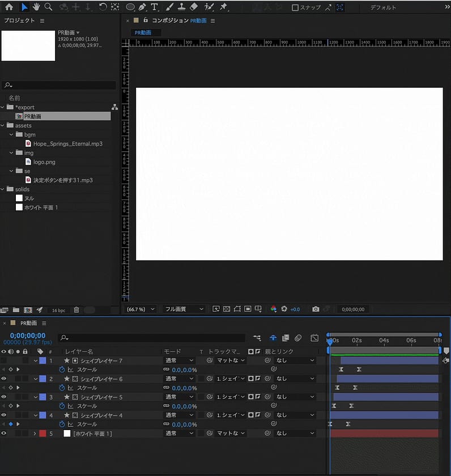Click the trash icon in the Project panel

click(76, 310)
